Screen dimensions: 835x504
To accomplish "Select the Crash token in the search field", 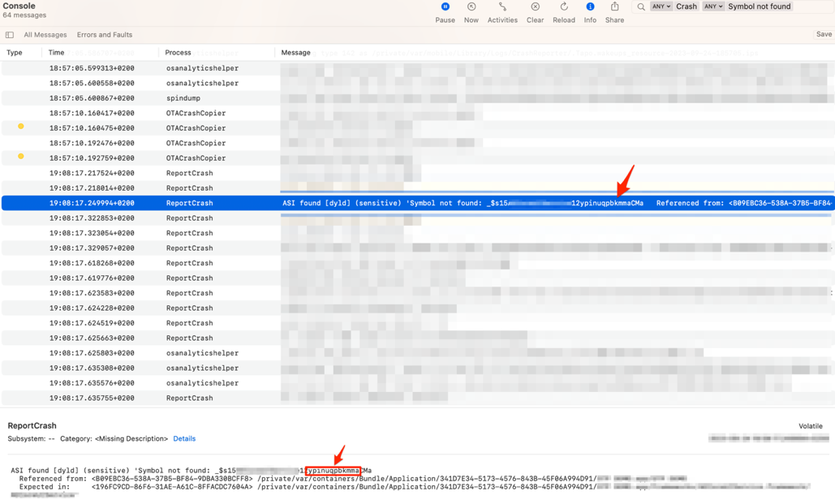I will tap(687, 6).
